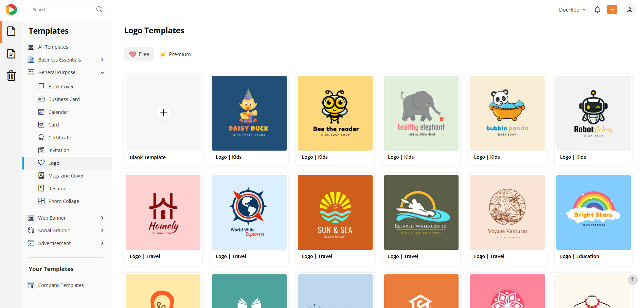Click the search magnifier icon
The width and height of the screenshot is (644, 308).
99,9
